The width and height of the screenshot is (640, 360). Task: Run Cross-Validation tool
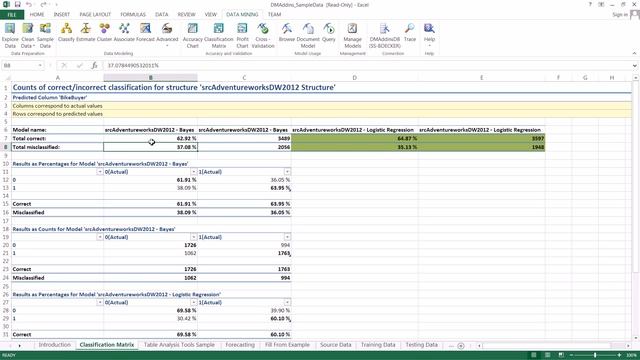tap(263, 36)
